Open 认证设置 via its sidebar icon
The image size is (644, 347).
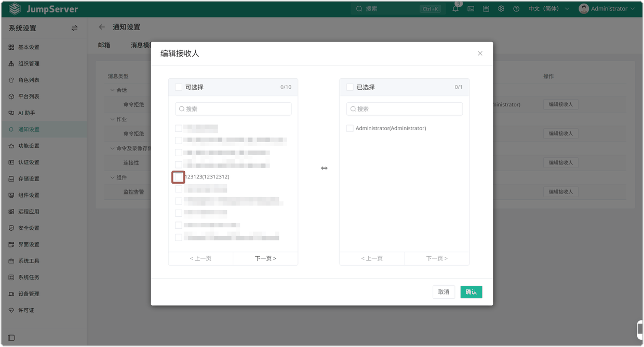coord(11,162)
